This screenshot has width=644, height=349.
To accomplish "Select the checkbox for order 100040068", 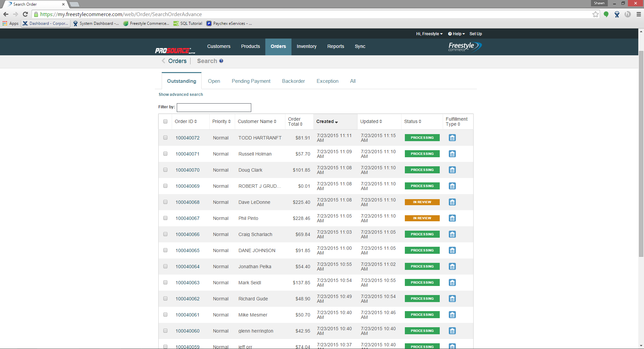I will point(165,202).
